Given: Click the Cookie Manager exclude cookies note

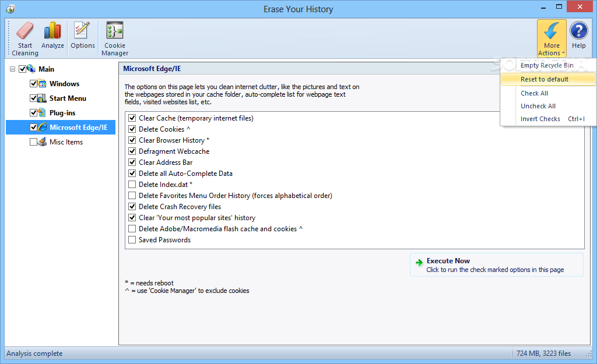Looking at the screenshot, I should tap(187, 291).
